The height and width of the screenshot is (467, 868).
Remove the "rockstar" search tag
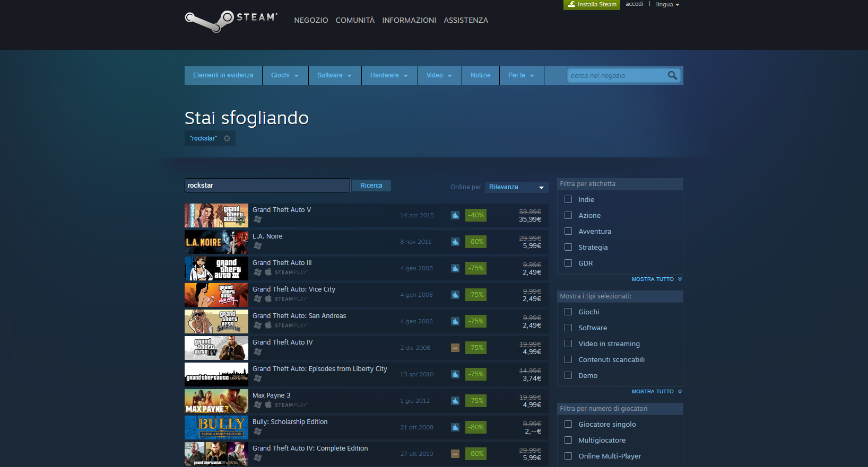(227, 138)
